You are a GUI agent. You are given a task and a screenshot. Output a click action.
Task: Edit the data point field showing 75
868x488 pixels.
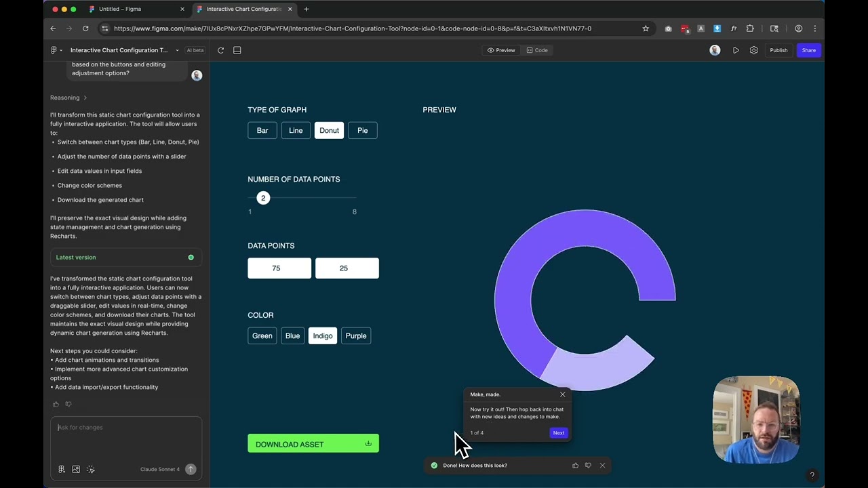(279, 268)
